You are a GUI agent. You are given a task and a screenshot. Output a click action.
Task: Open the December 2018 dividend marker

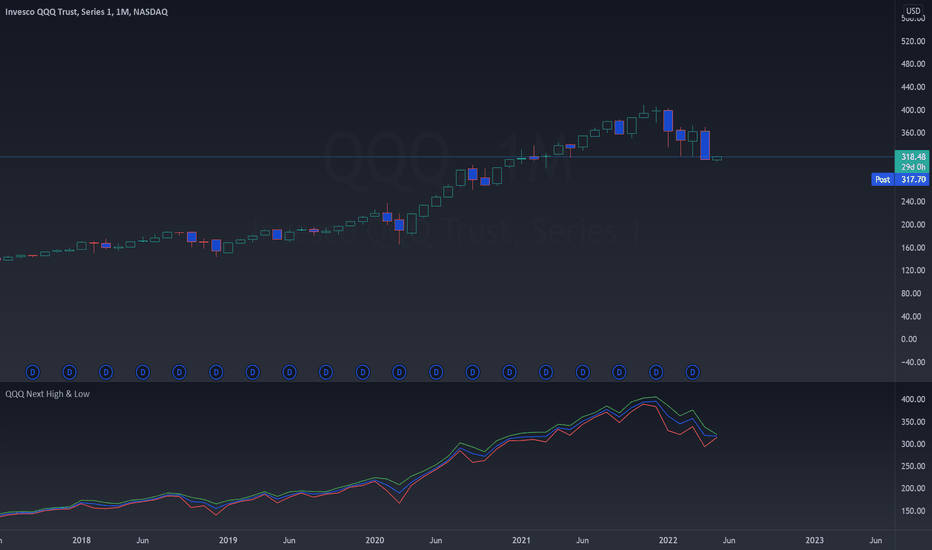pyautogui.click(x=216, y=372)
